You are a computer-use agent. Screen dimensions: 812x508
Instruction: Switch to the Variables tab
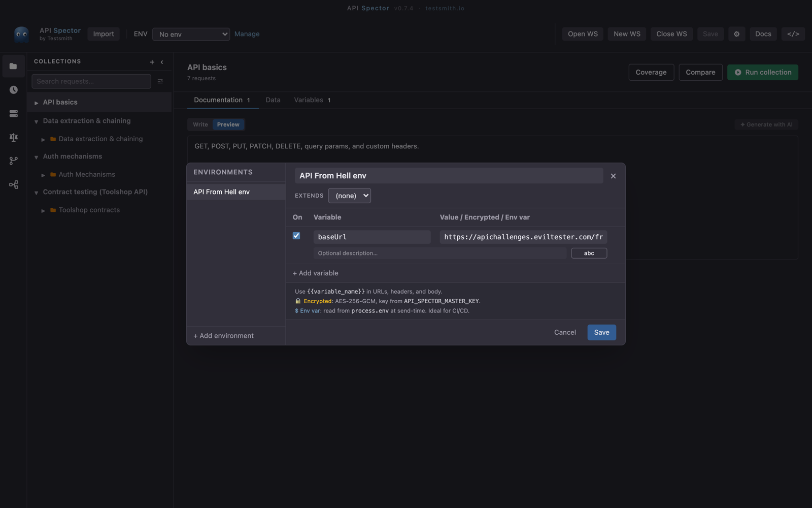(x=312, y=100)
